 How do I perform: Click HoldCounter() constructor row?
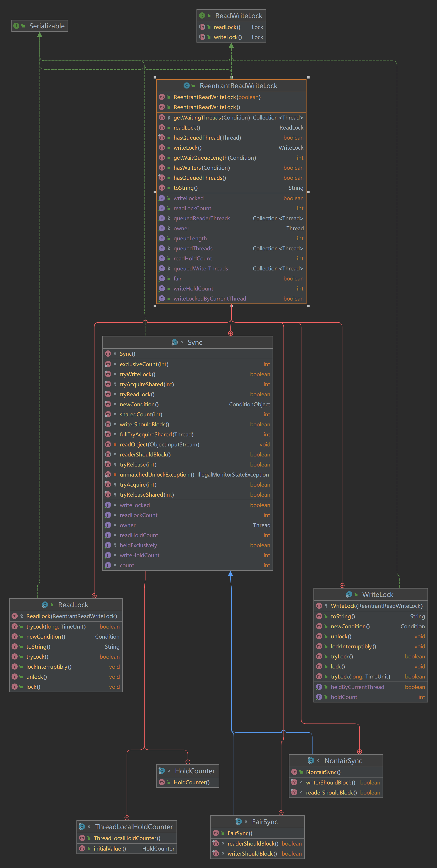coord(188,782)
